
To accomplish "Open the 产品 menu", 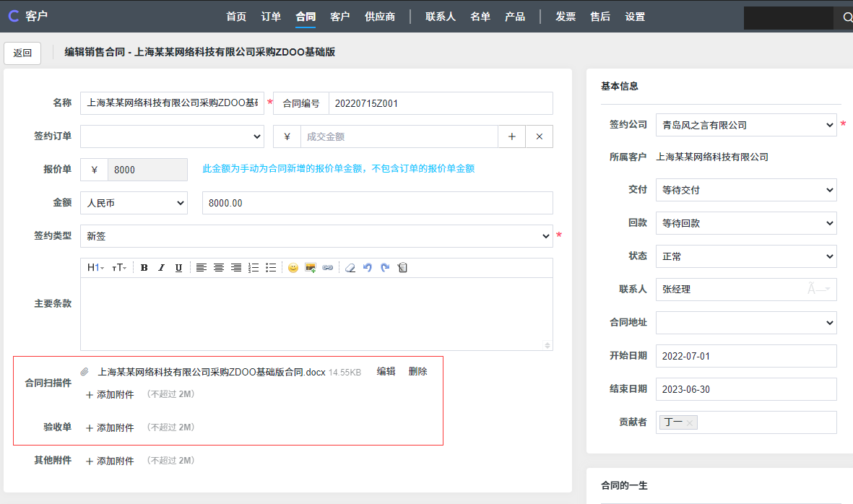I will (x=515, y=17).
